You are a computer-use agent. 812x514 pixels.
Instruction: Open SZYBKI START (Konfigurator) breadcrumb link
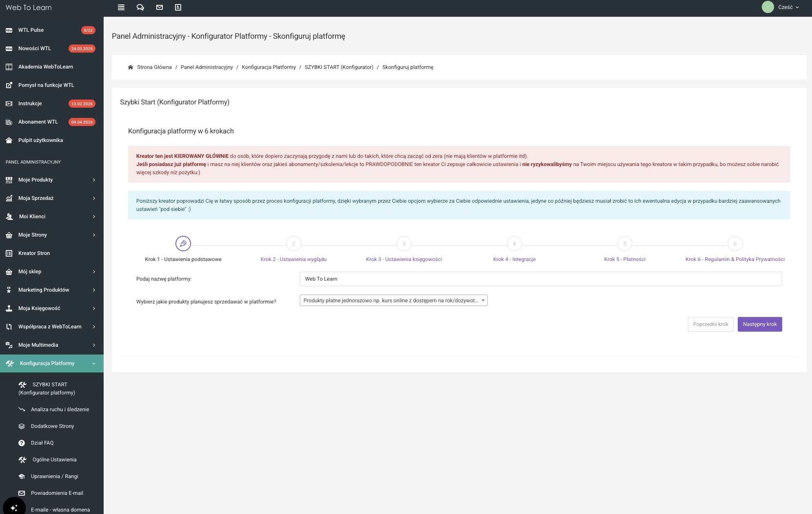(339, 67)
